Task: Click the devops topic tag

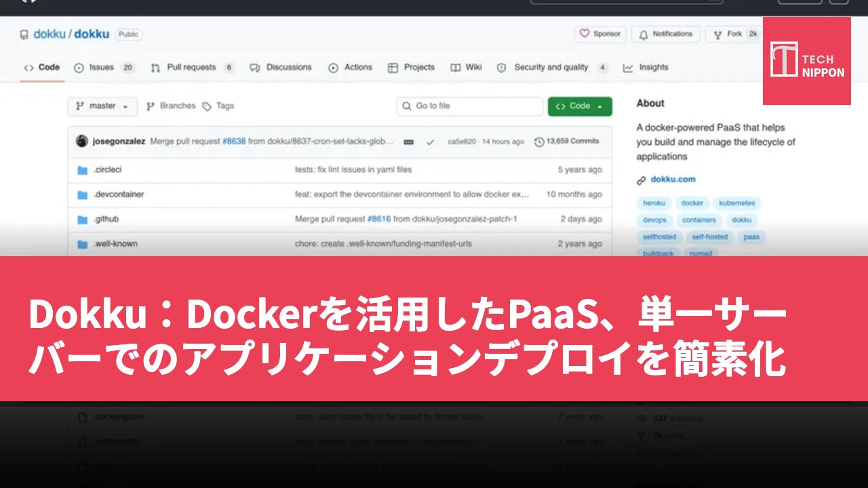Action: [654, 220]
